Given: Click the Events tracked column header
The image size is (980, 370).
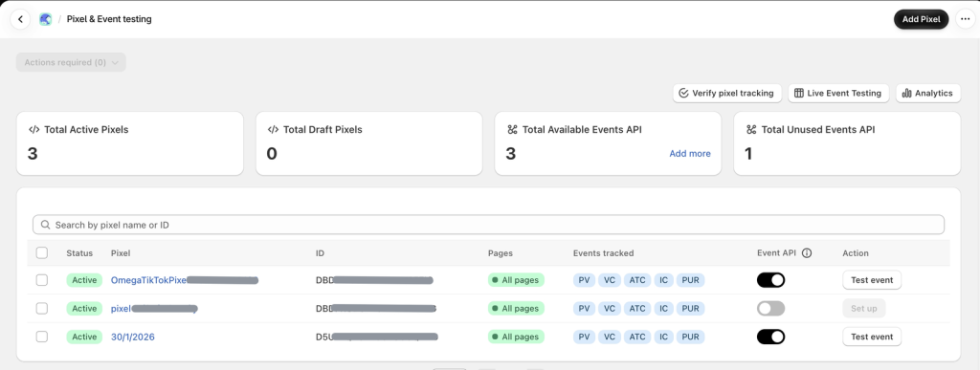Looking at the screenshot, I should (x=603, y=252).
